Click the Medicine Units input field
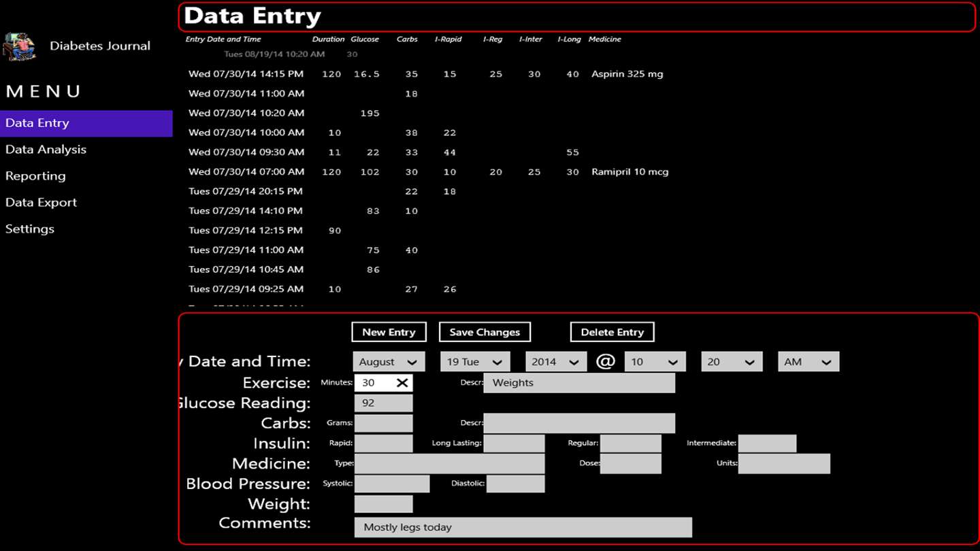The width and height of the screenshot is (980, 551). coord(784,464)
